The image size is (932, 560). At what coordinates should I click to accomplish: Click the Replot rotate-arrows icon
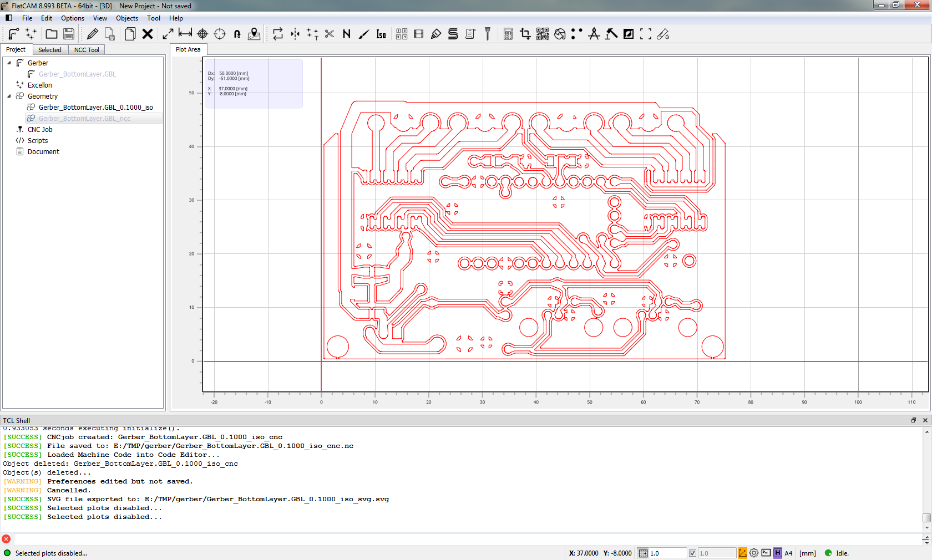pyautogui.click(x=278, y=34)
